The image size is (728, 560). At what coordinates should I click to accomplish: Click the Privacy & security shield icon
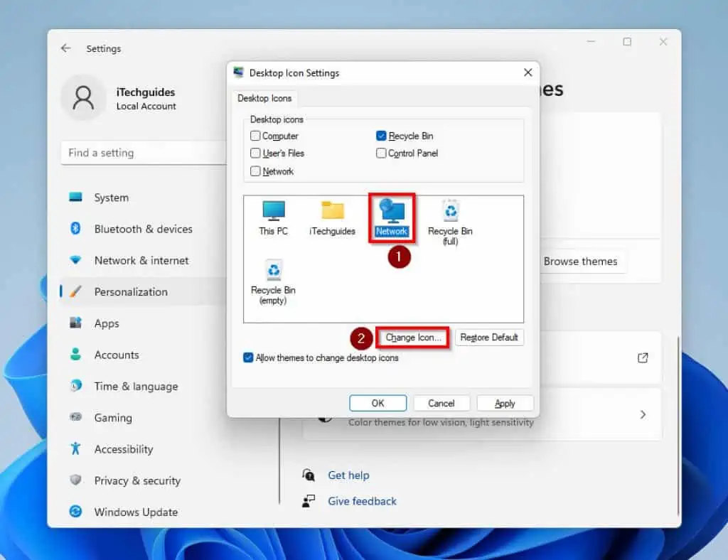tap(75, 480)
